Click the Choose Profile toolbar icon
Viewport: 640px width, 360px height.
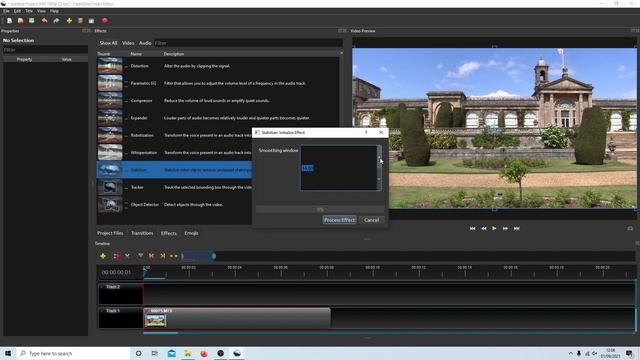[x=80, y=20]
